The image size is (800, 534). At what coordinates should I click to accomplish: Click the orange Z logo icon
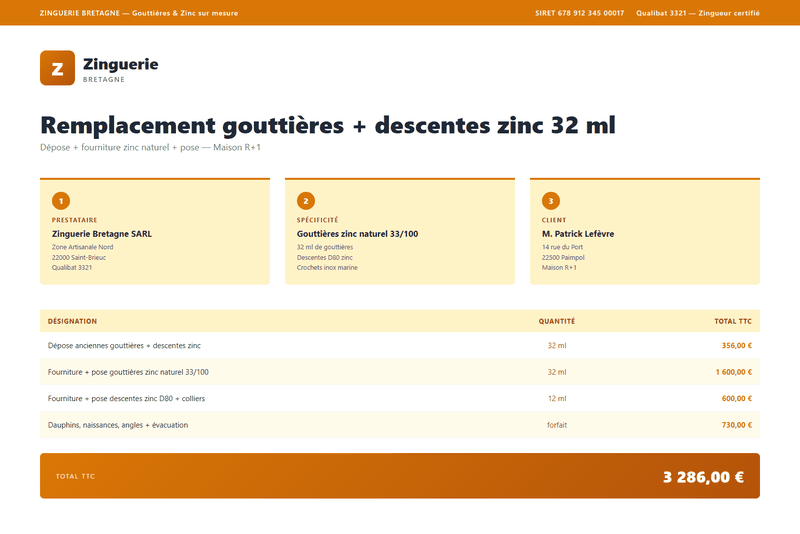pyautogui.click(x=58, y=68)
